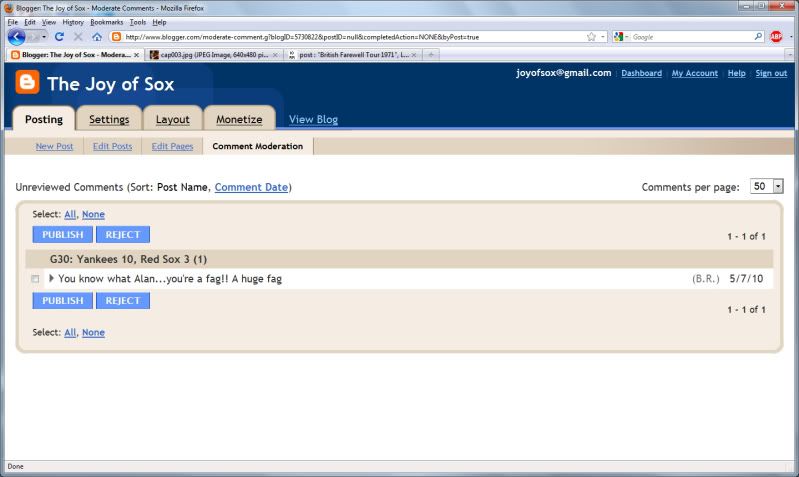Select None link at the top
The width and height of the screenshot is (799, 477).
tap(93, 215)
